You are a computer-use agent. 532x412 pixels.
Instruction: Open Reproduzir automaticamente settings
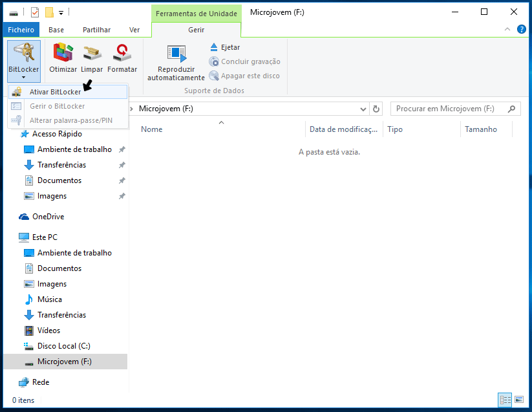pyautogui.click(x=176, y=63)
